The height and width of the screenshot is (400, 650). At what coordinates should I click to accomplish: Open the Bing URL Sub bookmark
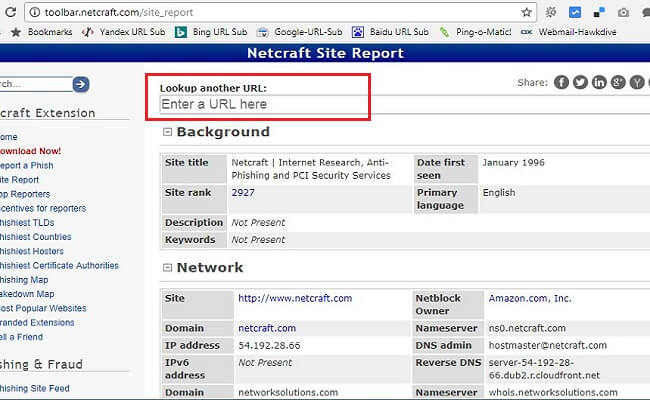tap(211, 32)
